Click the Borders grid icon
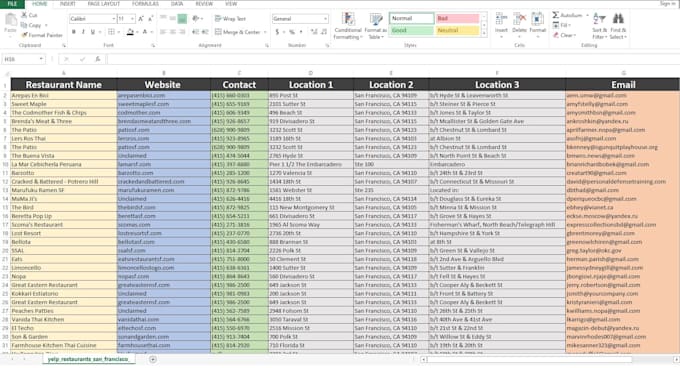680x368 pixels. coord(111,32)
